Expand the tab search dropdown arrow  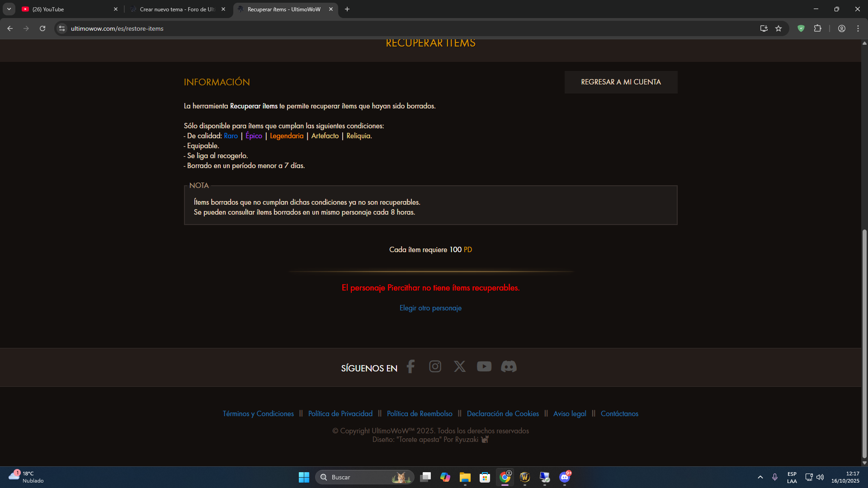[x=9, y=9]
